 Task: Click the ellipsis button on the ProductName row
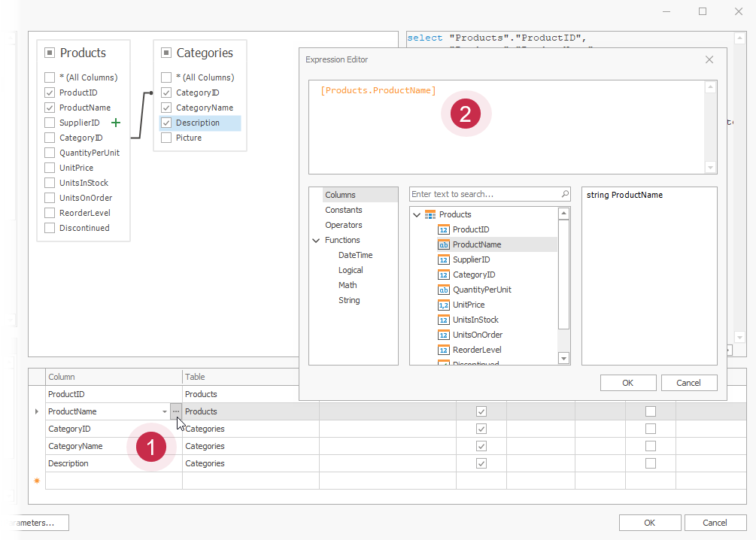[x=175, y=411]
